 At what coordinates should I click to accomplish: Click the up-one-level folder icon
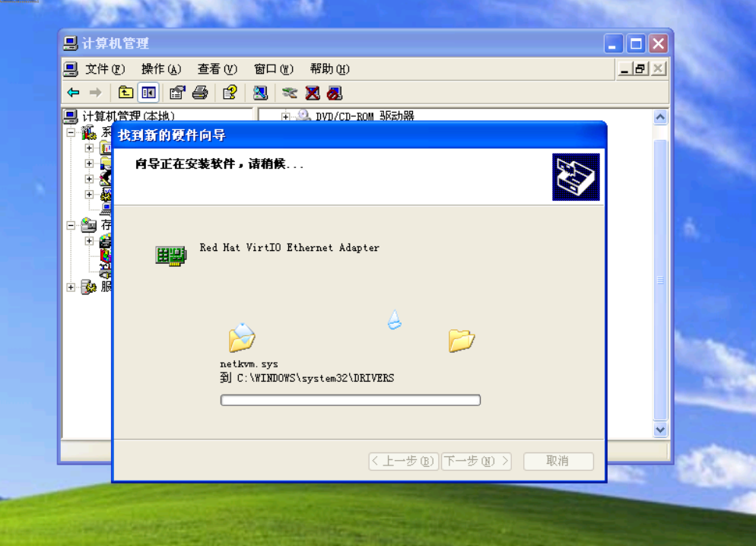[125, 92]
